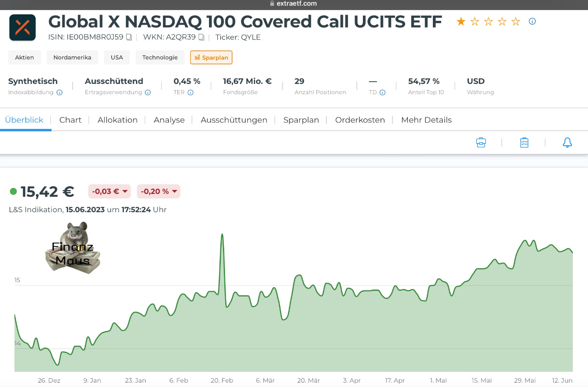Click the USA country tag
588x387 pixels.
coord(116,57)
